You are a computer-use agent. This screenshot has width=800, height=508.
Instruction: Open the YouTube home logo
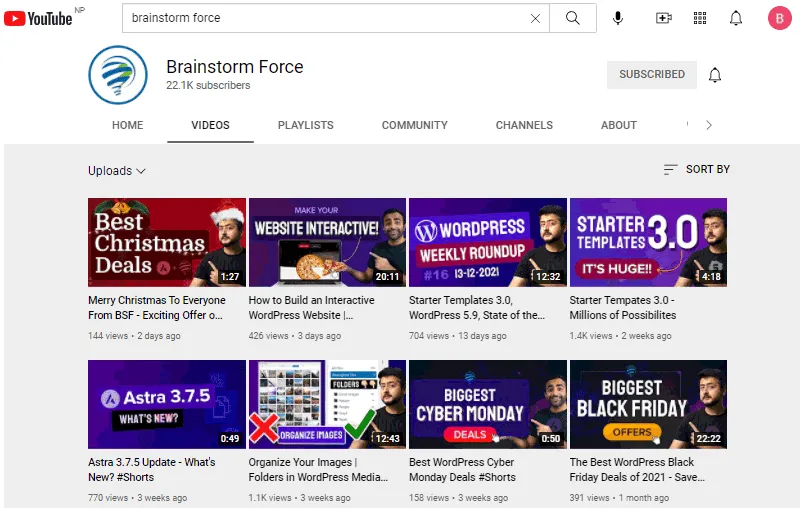coord(38,18)
